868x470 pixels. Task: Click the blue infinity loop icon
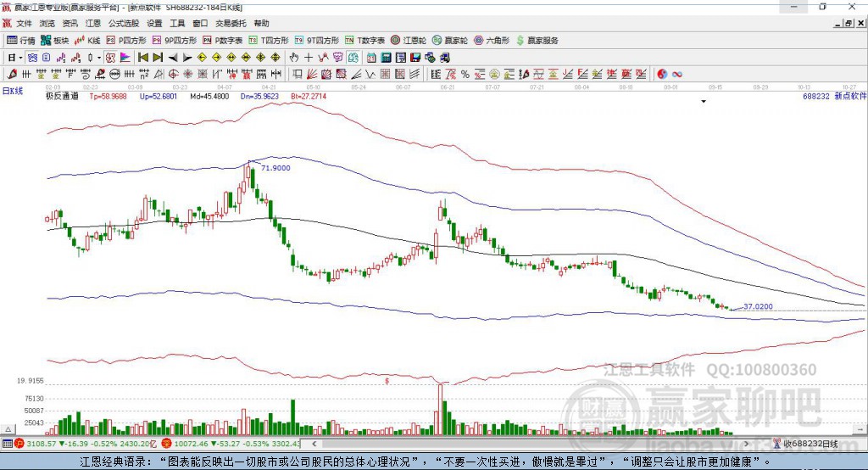click(x=677, y=75)
